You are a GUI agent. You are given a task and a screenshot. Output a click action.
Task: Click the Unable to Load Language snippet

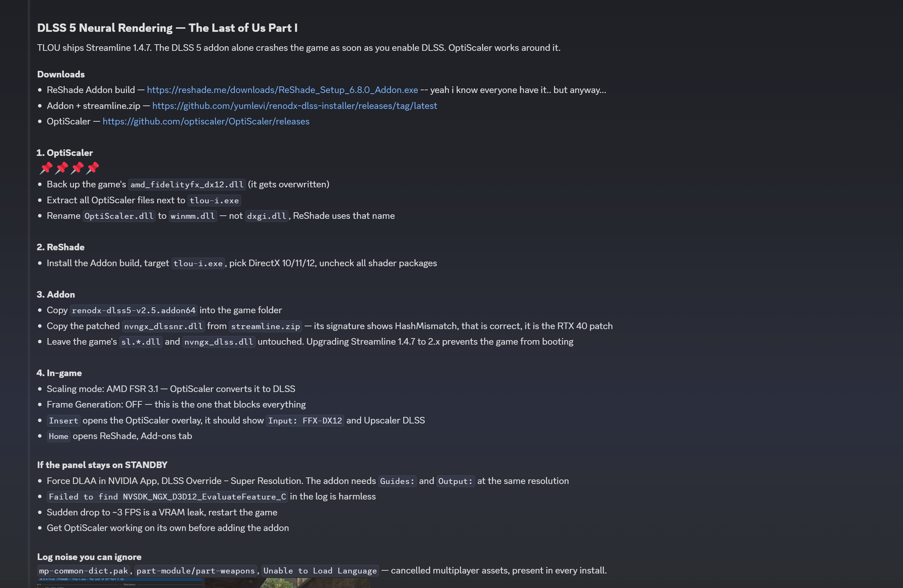coord(320,571)
